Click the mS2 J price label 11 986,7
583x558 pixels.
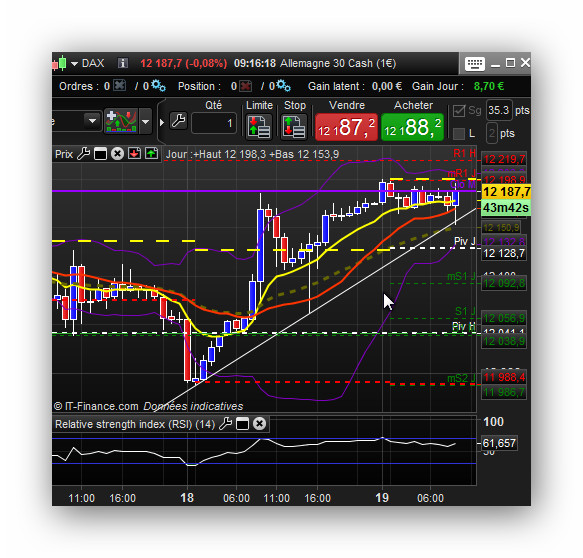pos(504,392)
